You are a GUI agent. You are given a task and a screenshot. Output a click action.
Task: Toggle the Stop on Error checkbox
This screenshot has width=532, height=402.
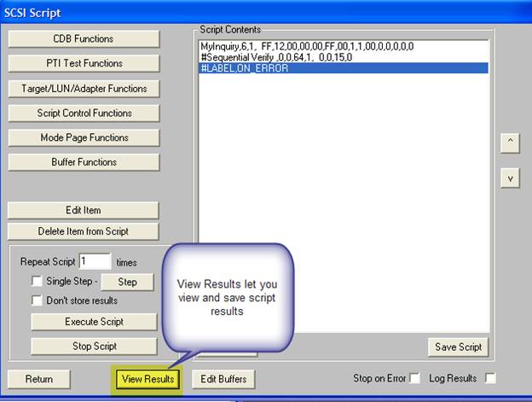(415, 378)
